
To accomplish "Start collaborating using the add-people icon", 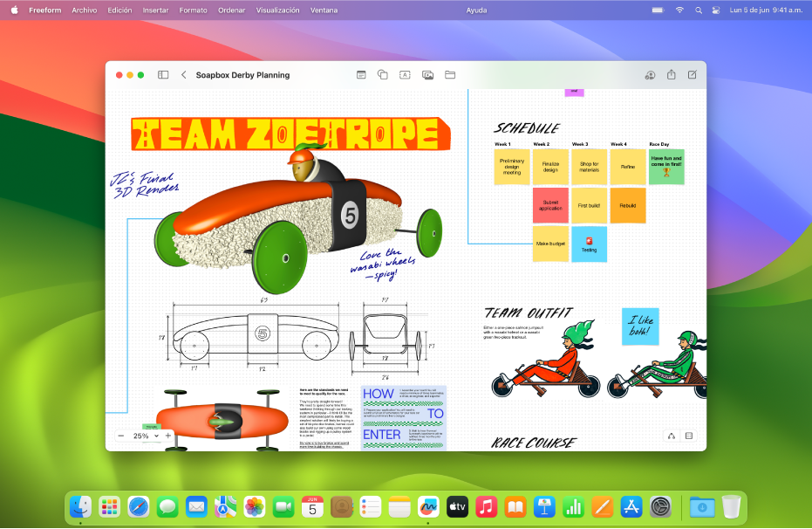I will coord(650,75).
